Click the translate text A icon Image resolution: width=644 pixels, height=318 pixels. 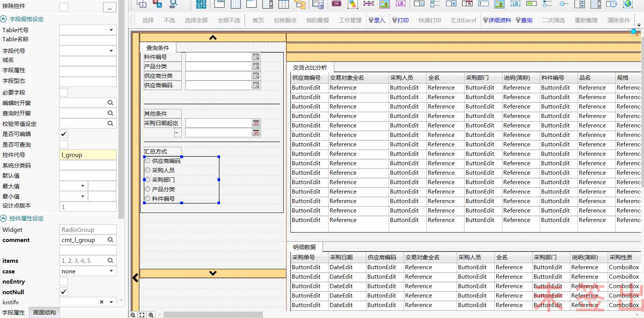[157, 4]
